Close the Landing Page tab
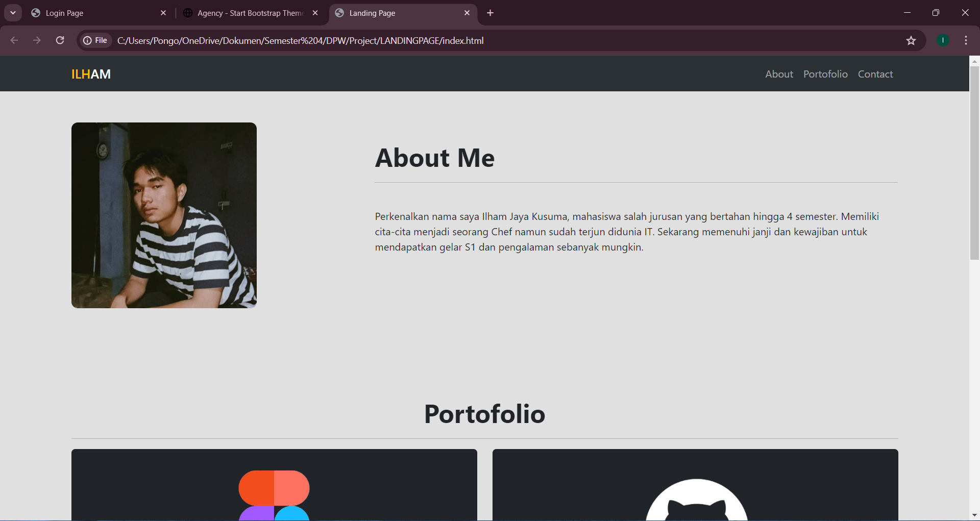The height and width of the screenshot is (521, 980). [467, 13]
